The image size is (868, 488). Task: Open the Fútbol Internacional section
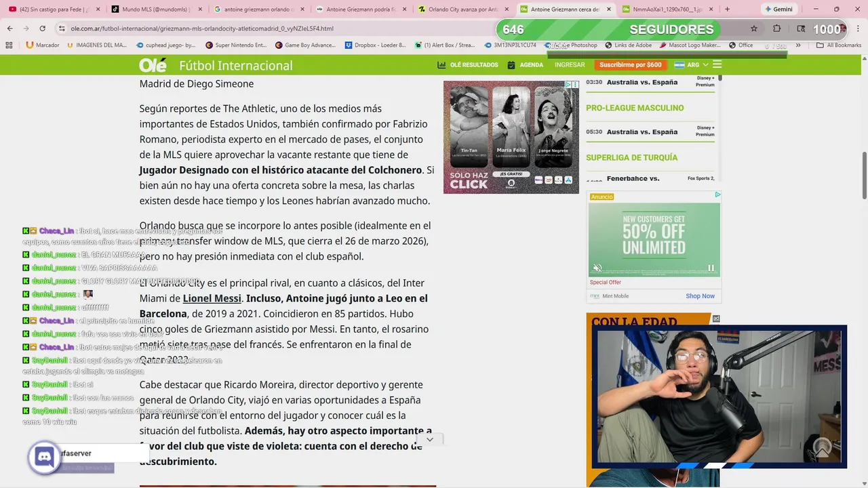[x=236, y=66]
